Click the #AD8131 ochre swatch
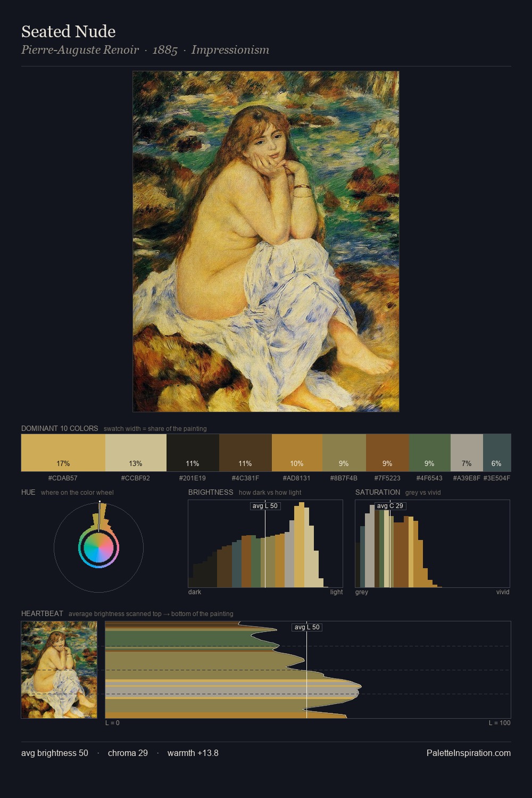Viewport: 532px width, 798px height. tap(297, 453)
